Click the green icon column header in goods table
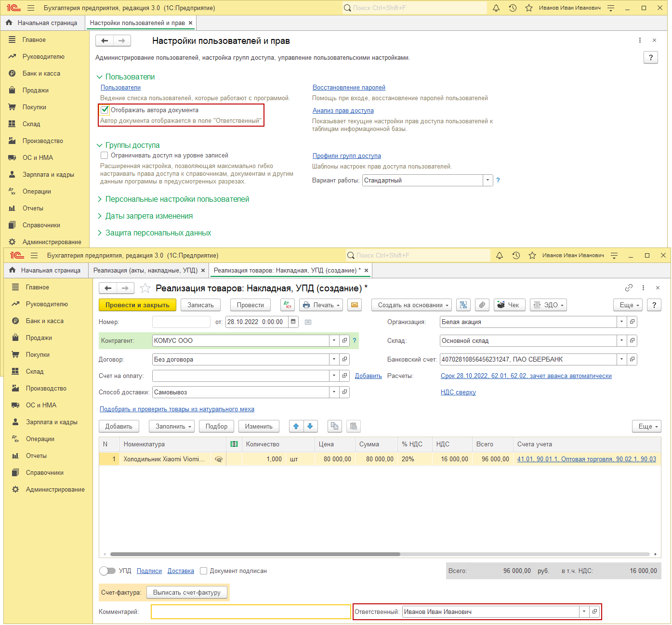This screenshot has height=625, width=672. (234, 444)
